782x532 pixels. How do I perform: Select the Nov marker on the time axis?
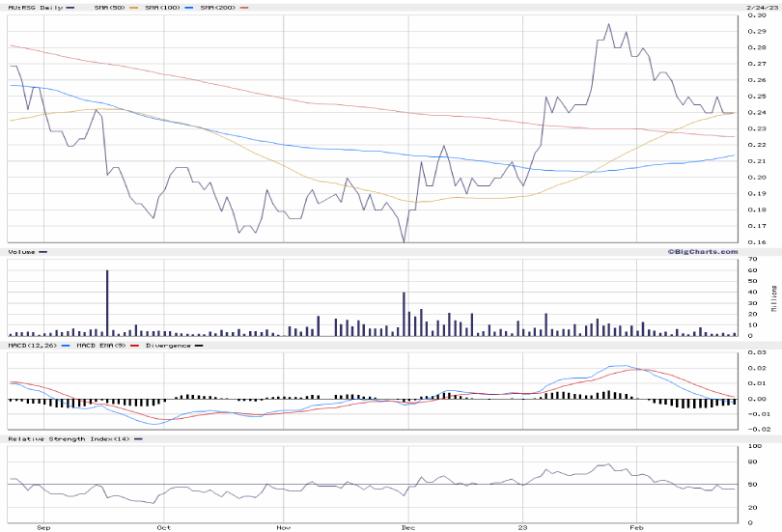[x=283, y=528]
